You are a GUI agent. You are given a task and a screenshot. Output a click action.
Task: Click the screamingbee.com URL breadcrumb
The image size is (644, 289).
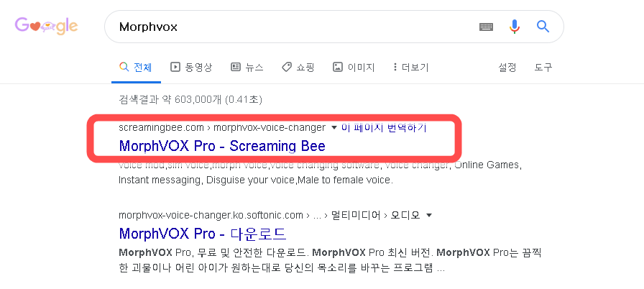click(x=222, y=128)
